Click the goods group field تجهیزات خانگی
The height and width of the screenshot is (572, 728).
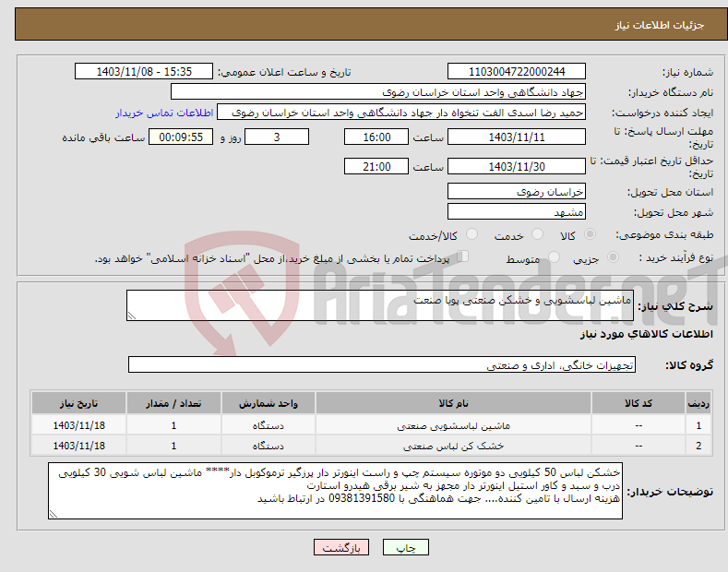382,365
